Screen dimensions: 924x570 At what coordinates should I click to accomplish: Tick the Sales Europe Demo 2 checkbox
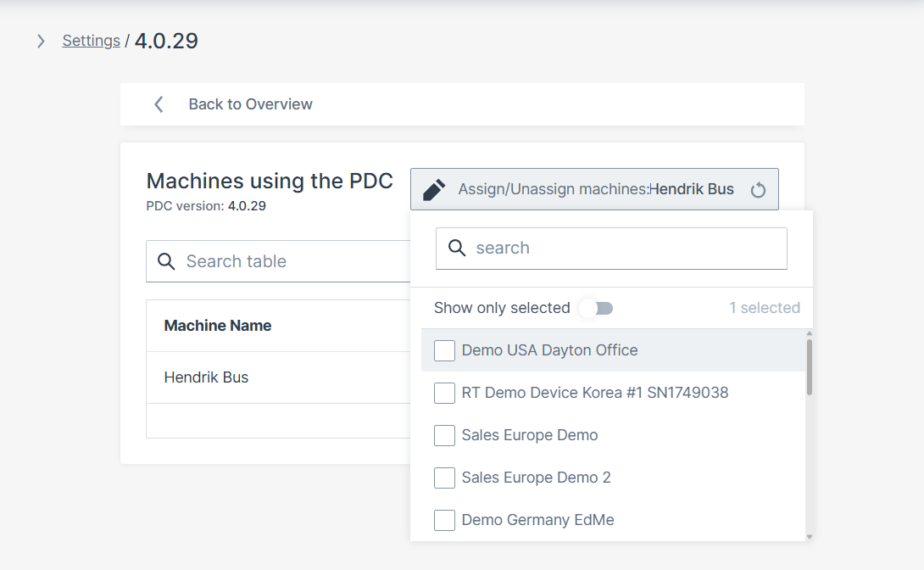pos(445,478)
